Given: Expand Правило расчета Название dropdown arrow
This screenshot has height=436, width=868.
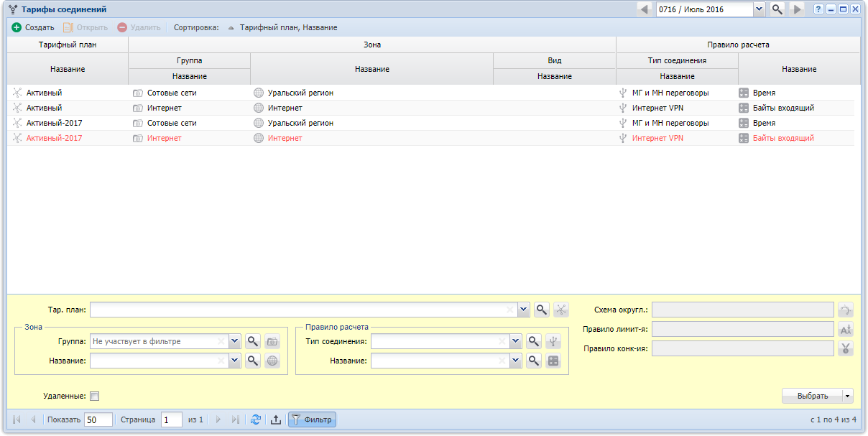Looking at the screenshot, I should (x=515, y=361).
